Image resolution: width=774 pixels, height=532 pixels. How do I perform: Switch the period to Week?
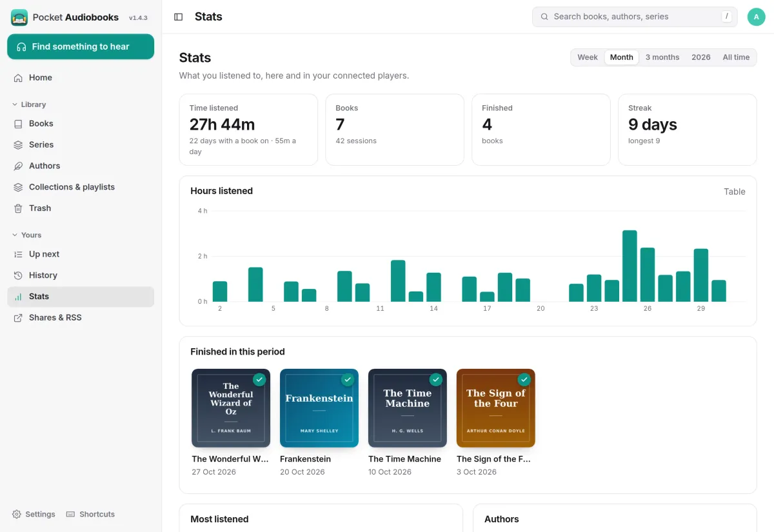[588, 57]
